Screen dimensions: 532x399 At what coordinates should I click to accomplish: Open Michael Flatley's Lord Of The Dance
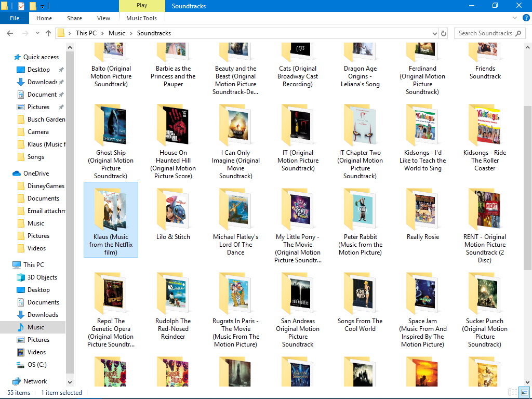(235, 221)
